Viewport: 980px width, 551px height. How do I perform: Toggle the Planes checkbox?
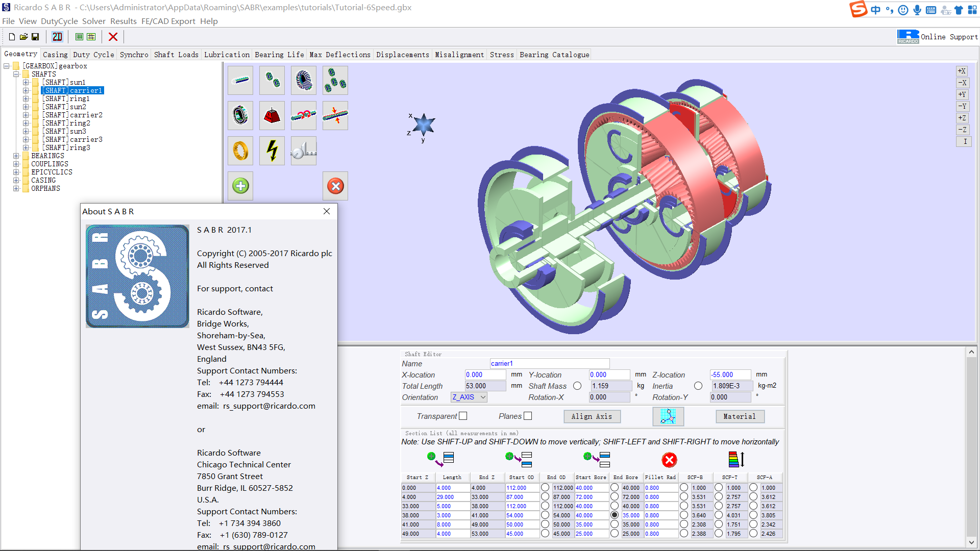pos(528,416)
